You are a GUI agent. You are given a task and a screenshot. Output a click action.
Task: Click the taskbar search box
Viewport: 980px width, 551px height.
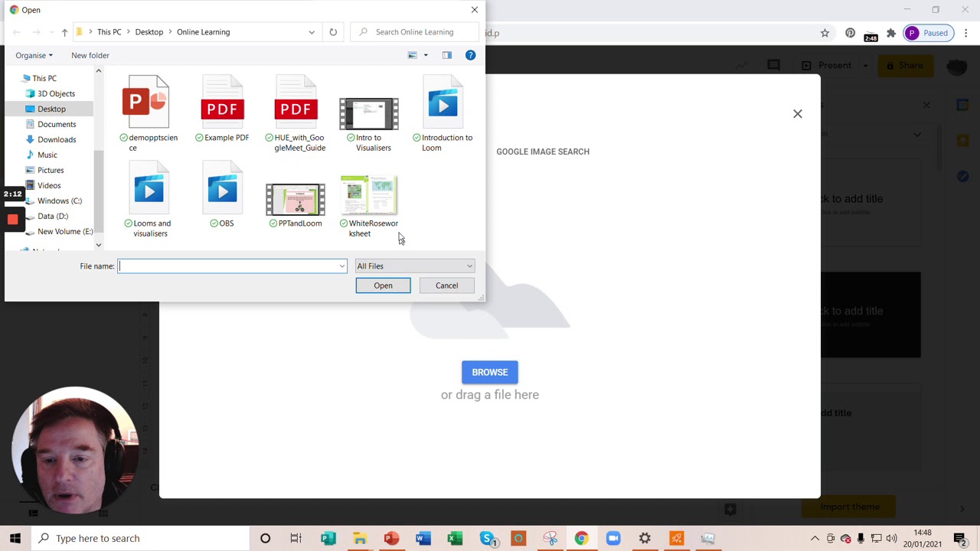pos(142,538)
